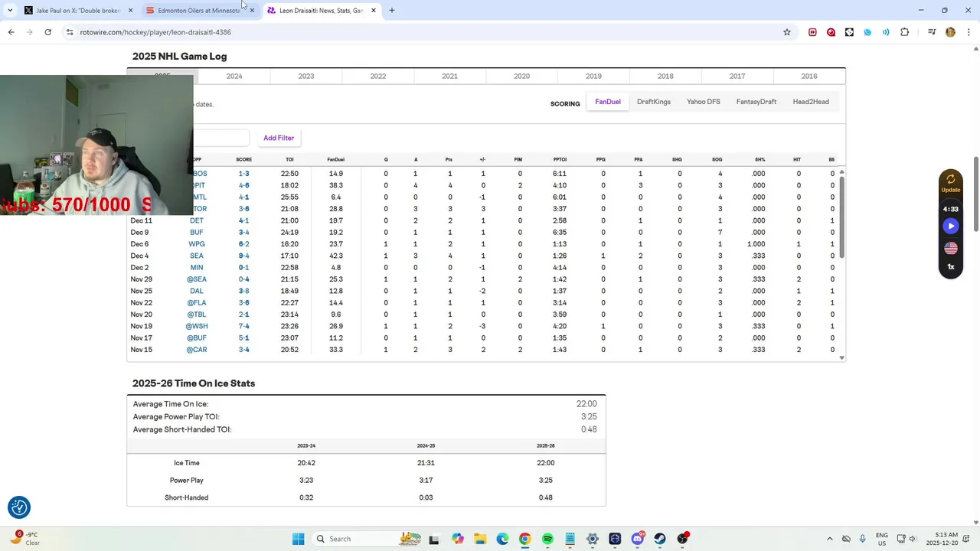Screen dimensions: 980x551
Task: View site information icon in address bar
Action: pyautogui.click(x=70, y=32)
